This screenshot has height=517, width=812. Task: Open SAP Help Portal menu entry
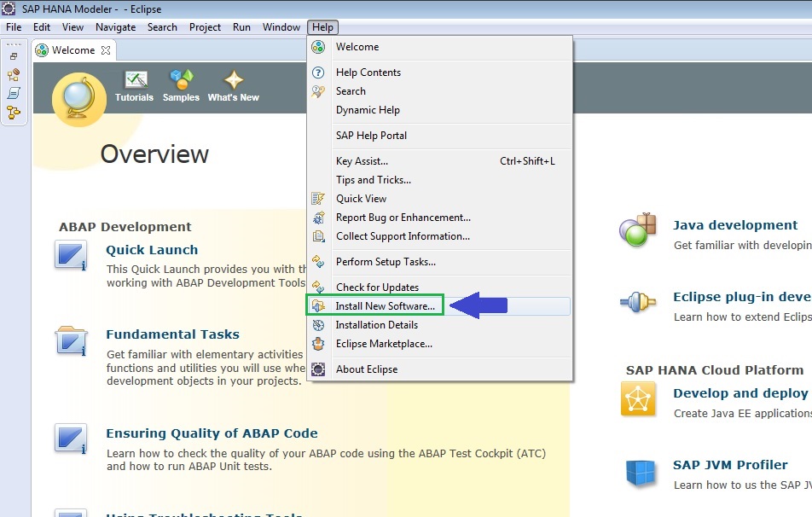[x=439, y=136]
